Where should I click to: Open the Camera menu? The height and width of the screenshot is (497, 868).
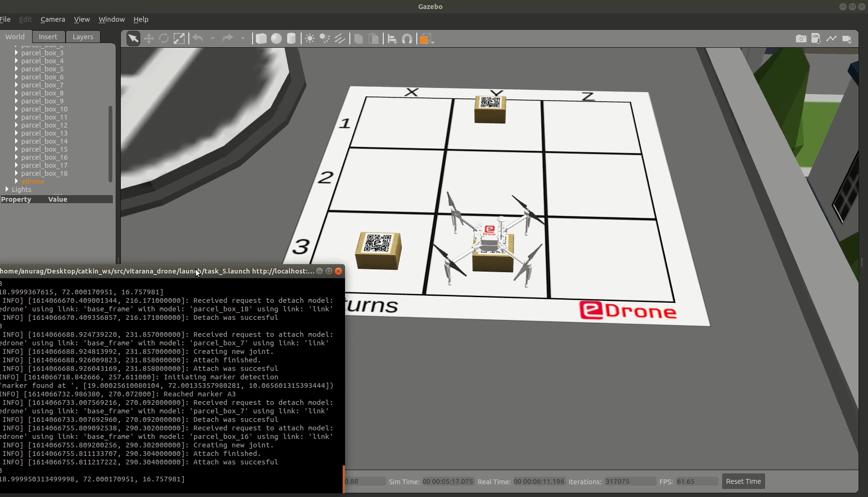(53, 19)
